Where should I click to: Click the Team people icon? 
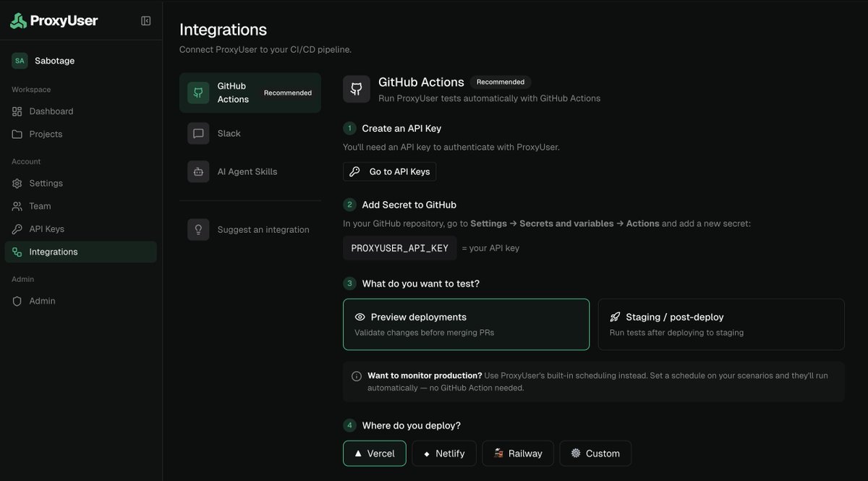[x=17, y=206]
